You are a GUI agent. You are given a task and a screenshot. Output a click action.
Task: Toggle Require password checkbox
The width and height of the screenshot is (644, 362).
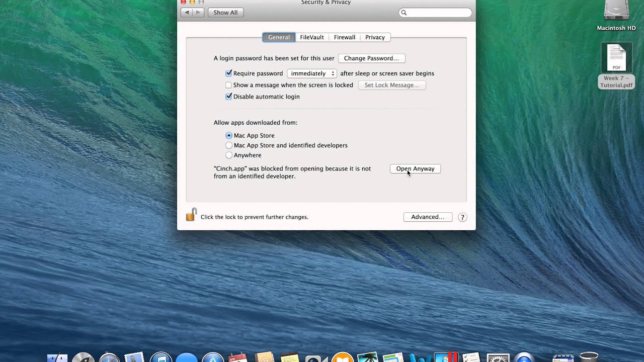coord(228,73)
